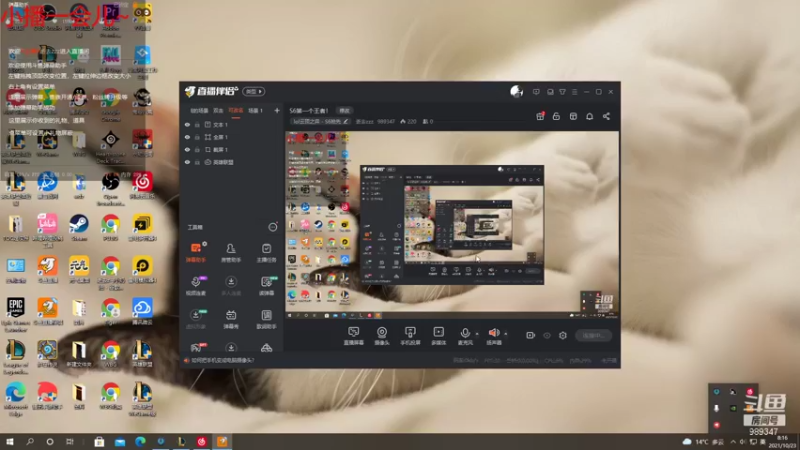Open the Microsoft Store taskbar icon
Image resolution: width=800 pixels, height=450 pixels.
coord(99,442)
